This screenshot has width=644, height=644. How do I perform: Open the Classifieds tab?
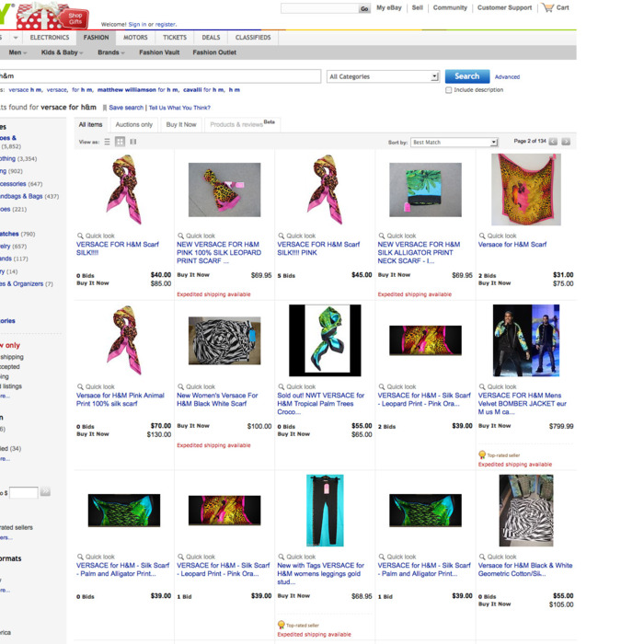[253, 38]
